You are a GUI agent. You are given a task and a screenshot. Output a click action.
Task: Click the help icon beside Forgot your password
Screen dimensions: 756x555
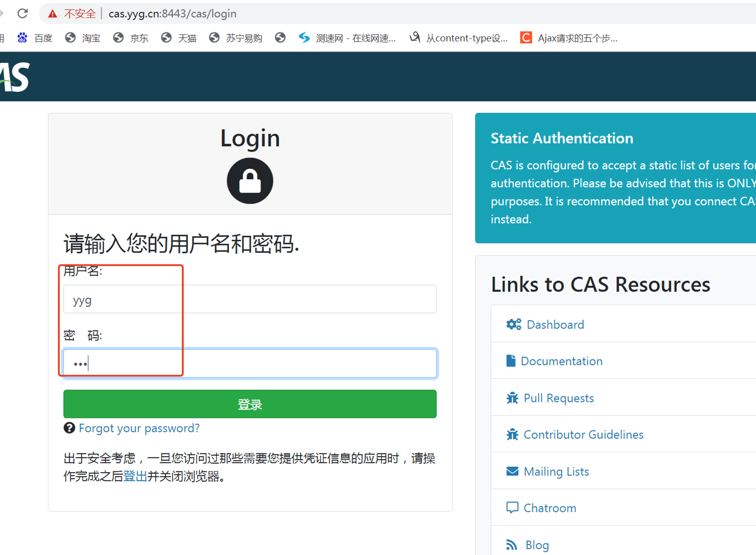tap(69, 428)
